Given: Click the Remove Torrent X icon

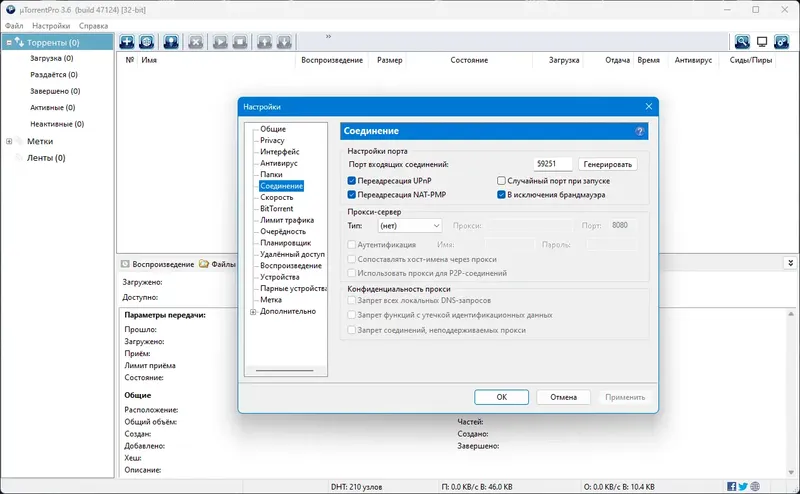Looking at the screenshot, I should coord(195,42).
